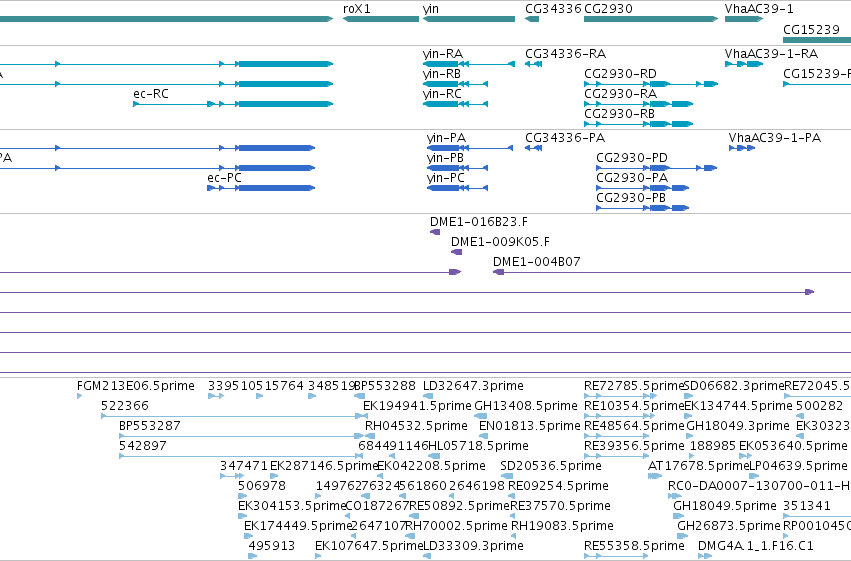Open the VhaAC39-1 gene label

click(759, 9)
